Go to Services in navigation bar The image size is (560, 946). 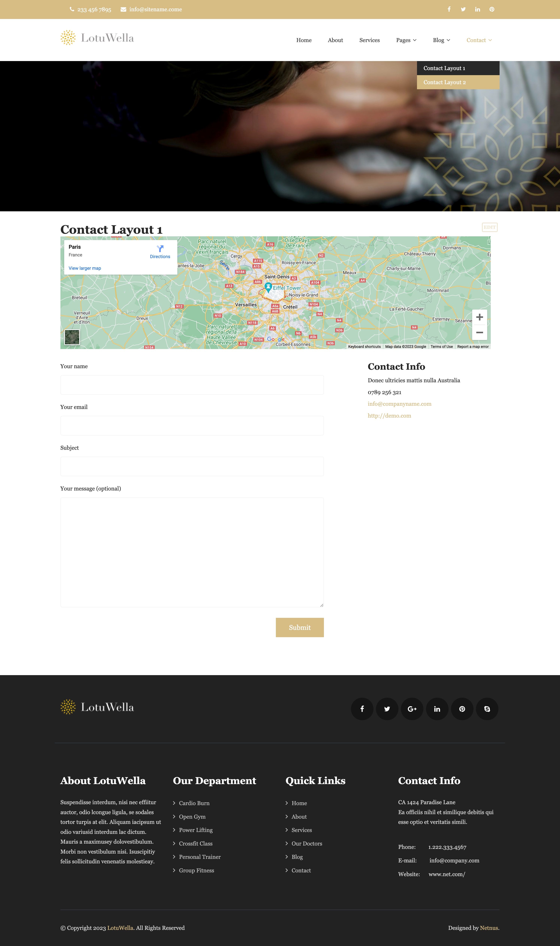[x=369, y=40]
